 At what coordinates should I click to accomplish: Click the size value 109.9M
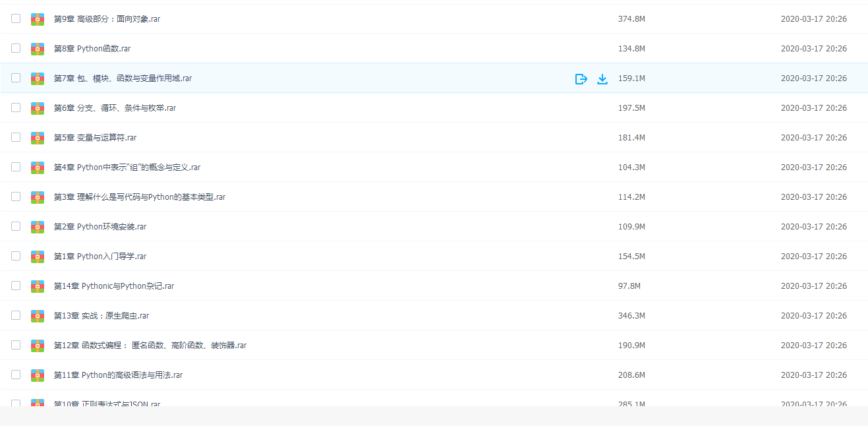pos(631,227)
